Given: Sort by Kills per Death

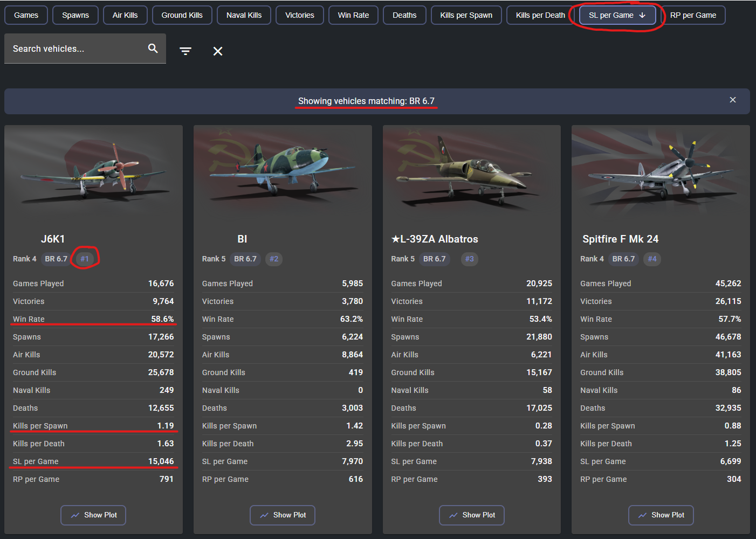Looking at the screenshot, I should click(x=540, y=15).
